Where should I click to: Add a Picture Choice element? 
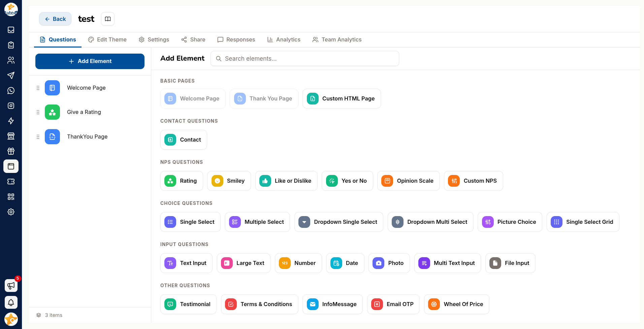click(510, 222)
